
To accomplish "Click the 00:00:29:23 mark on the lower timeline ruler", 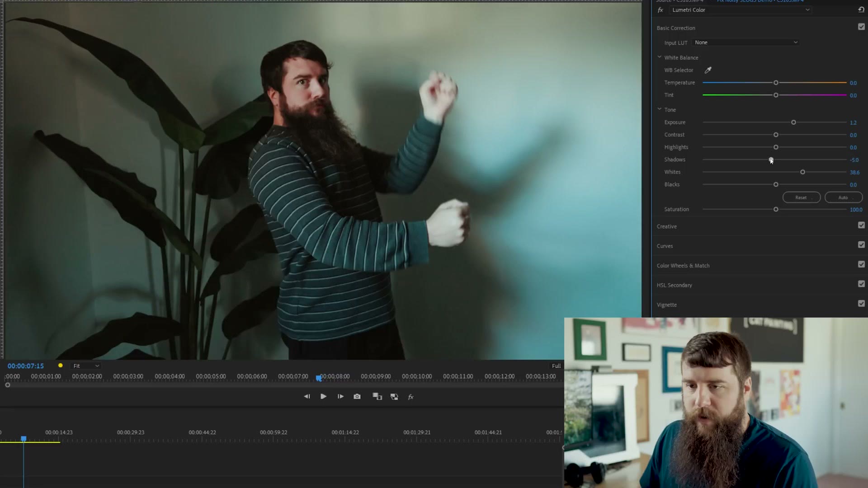I will pos(131,432).
